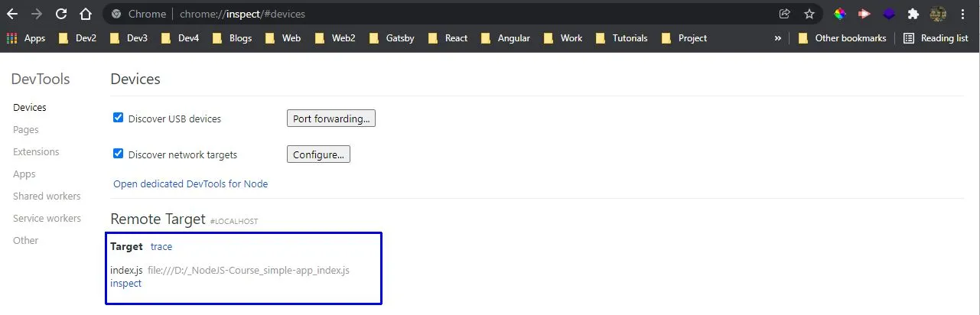Toggle the Discover network targets checkbox
Image resolution: width=980 pixels, height=315 pixels.
118,154
